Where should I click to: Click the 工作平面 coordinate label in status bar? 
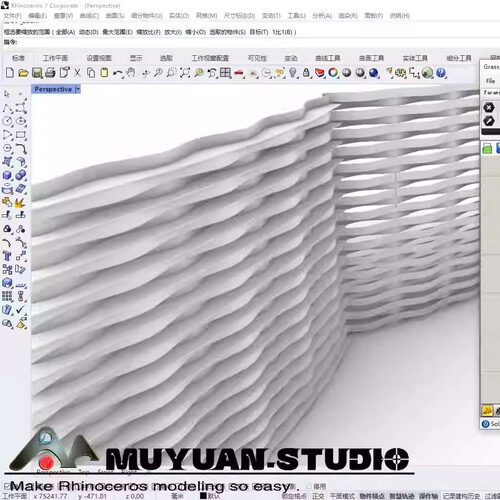coord(15,496)
